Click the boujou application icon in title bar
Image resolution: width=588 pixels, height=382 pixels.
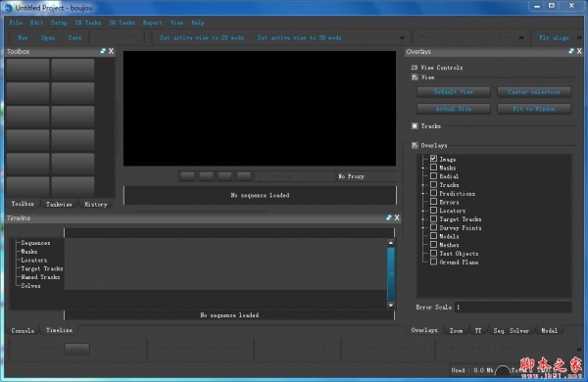pos(8,8)
